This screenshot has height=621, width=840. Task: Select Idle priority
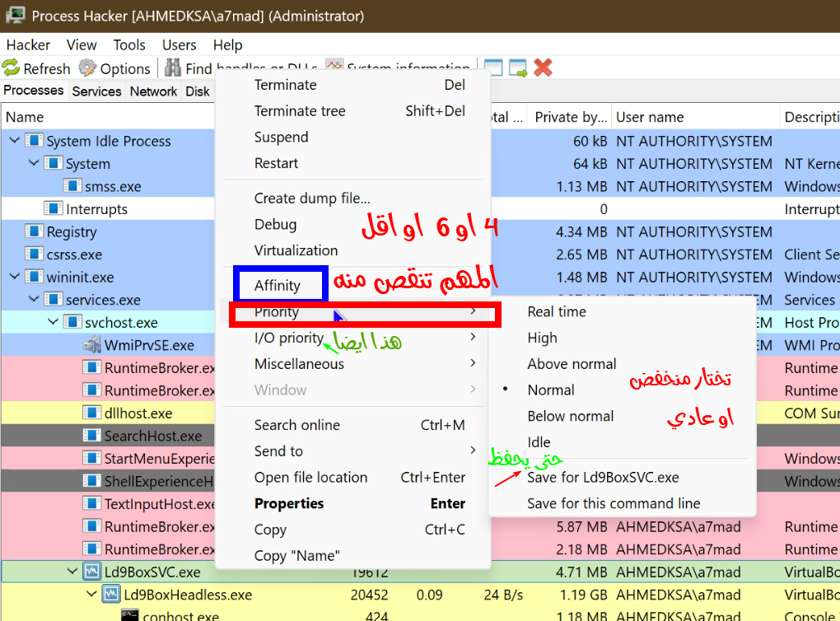(539, 442)
